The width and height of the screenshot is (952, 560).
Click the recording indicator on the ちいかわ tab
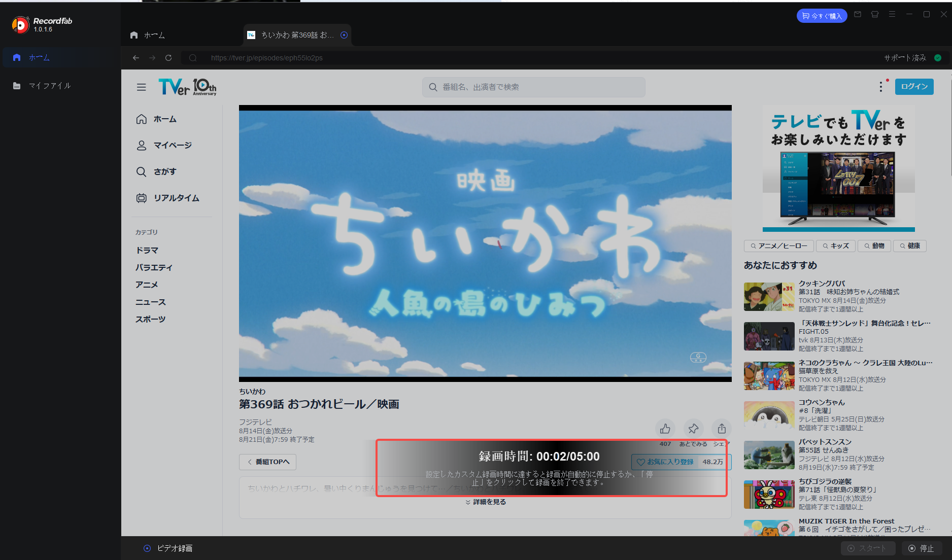(x=344, y=35)
